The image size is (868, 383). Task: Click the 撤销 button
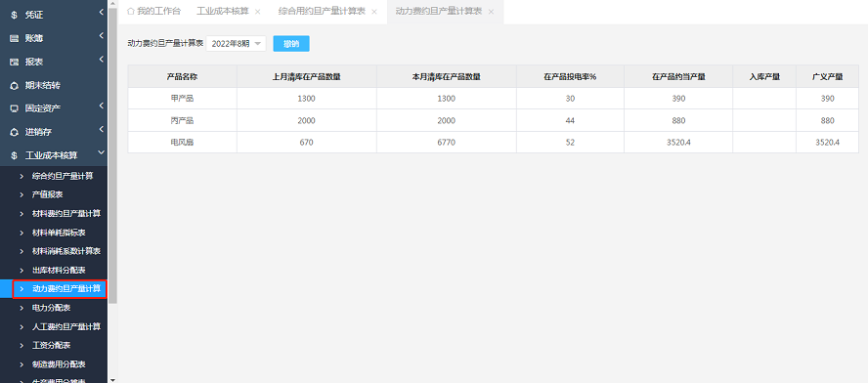pyautogui.click(x=291, y=44)
